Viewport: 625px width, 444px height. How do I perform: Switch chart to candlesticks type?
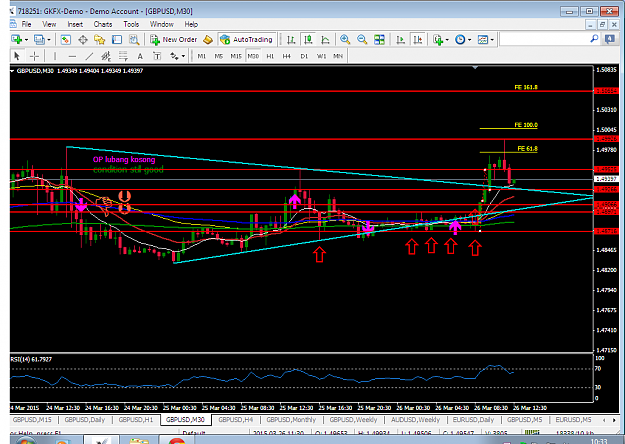pyautogui.click(x=308, y=39)
